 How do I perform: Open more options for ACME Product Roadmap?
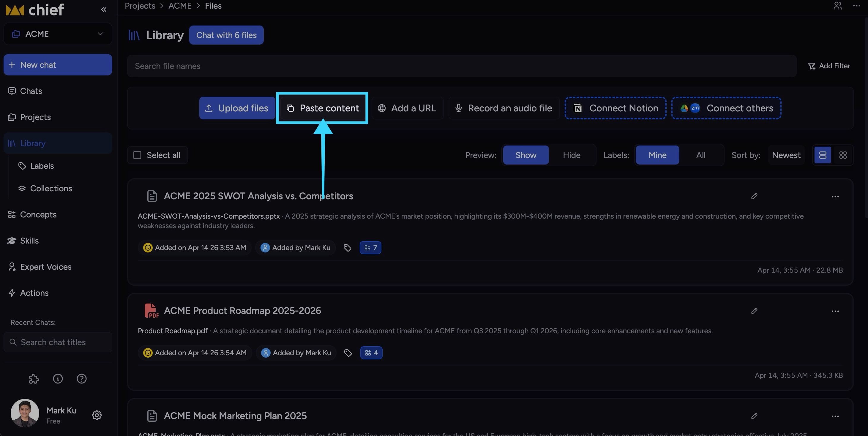click(835, 311)
